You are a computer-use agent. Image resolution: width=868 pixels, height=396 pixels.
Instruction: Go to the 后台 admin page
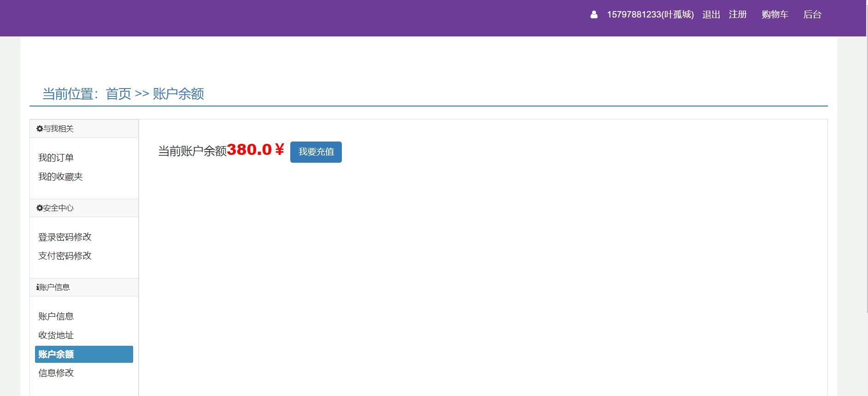[812, 15]
